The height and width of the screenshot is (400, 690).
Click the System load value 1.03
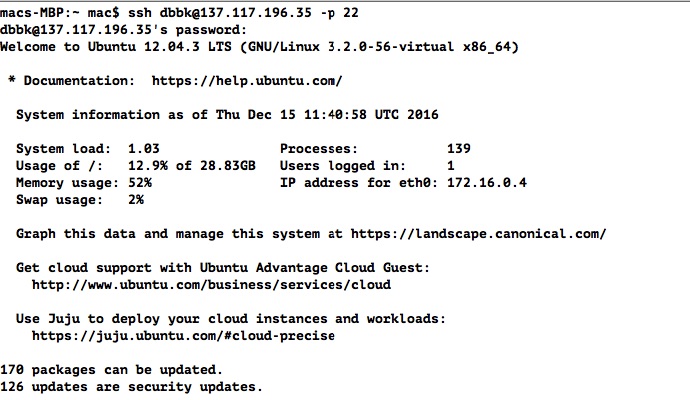[x=144, y=148]
